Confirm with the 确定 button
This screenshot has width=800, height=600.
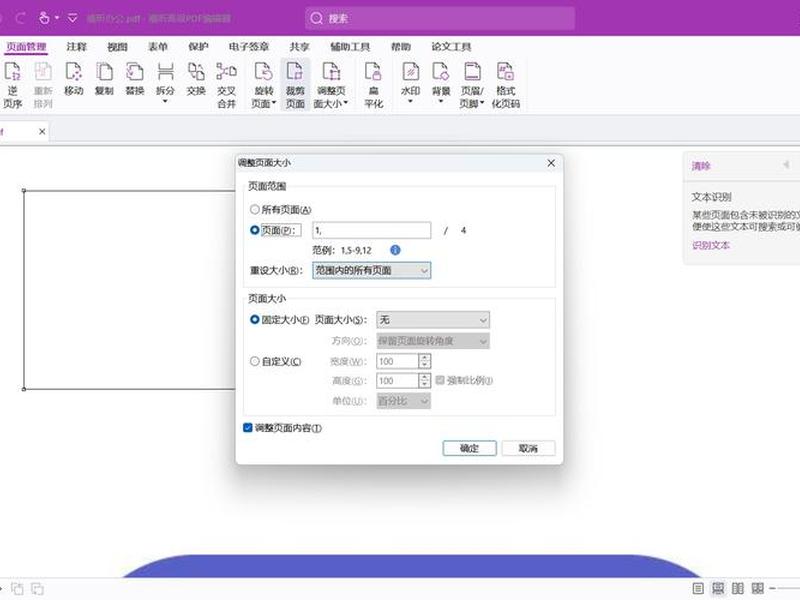click(x=469, y=448)
